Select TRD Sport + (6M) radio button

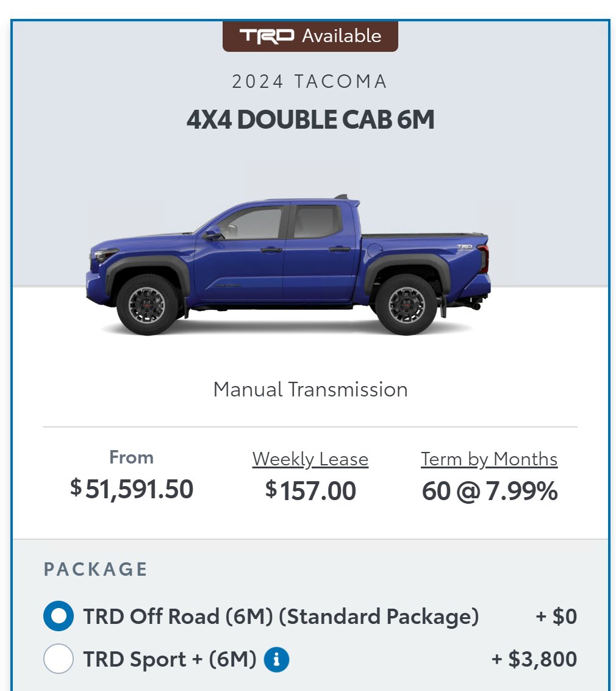[x=59, y=659]
